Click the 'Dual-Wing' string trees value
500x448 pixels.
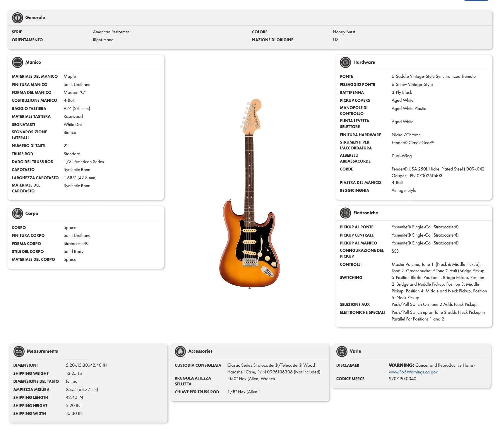pyautogui.click(x=402, y=156)
